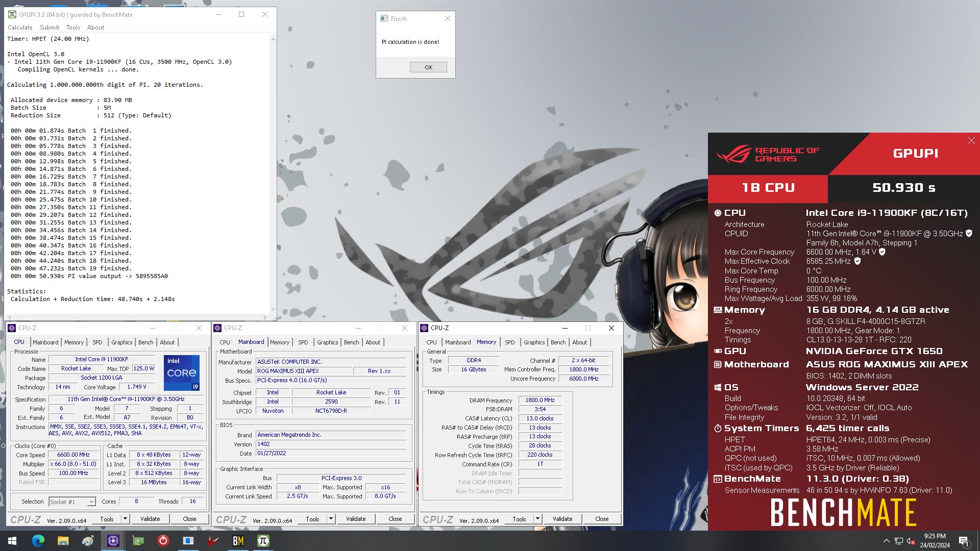
Task: Click the taskbar clock showing 9:25 PM
Action: coord(935,541)
